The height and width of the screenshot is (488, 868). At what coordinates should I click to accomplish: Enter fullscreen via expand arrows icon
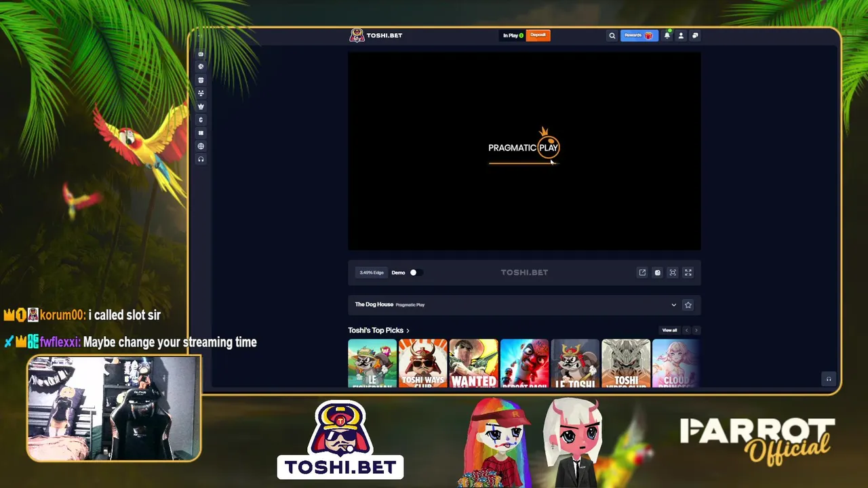(688, 272)
